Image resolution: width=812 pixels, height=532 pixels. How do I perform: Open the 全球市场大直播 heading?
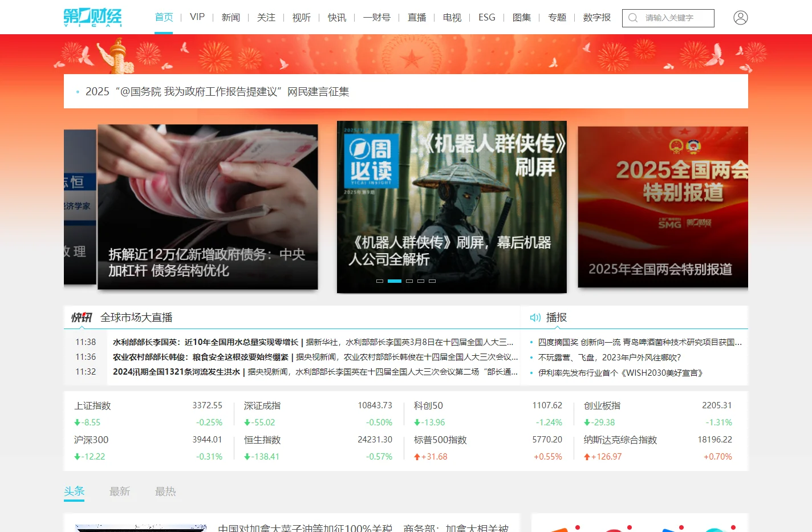click(x=136, y=318)
